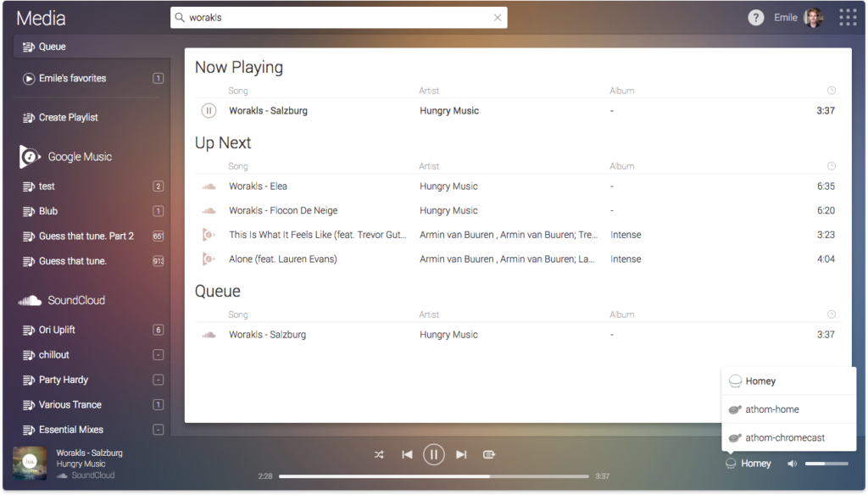Clear the search field with X

click(x=498, y=18)
